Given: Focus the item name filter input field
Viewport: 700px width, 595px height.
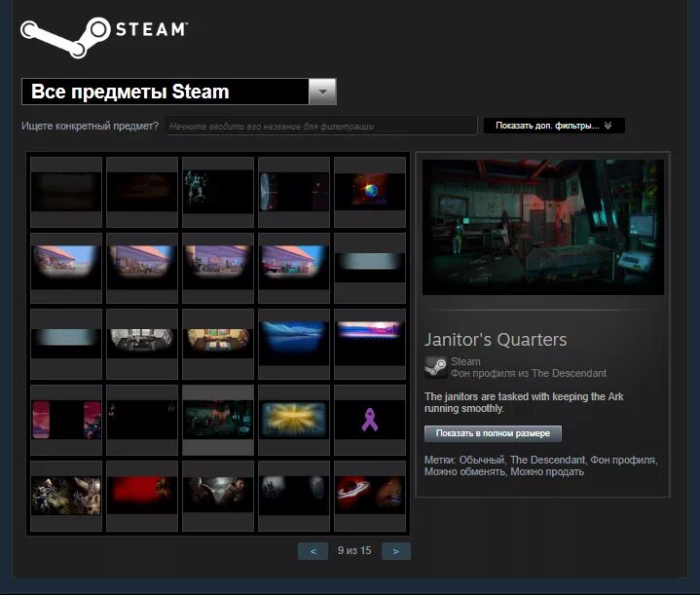Looking at the screenshot, I should tap(322, 126).
